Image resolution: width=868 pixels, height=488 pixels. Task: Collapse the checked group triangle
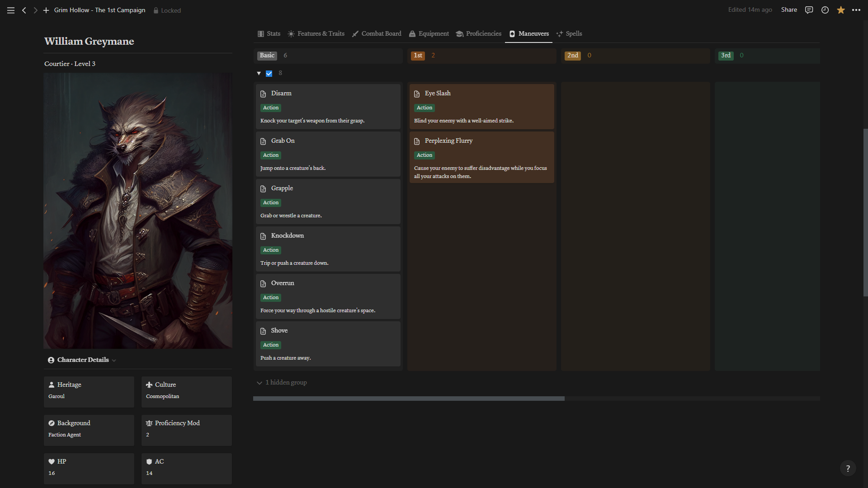point(259,73)
